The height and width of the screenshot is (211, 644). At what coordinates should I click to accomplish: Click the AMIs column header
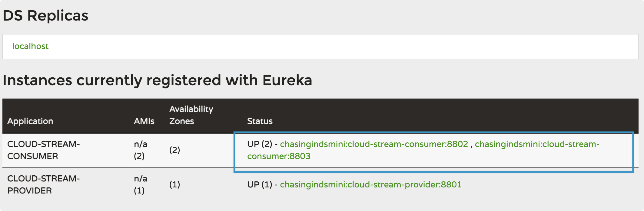pos(144,121)
